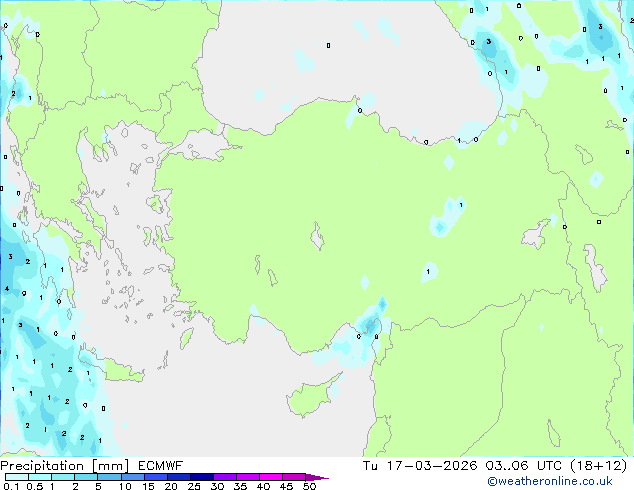
Task: Click the 'Precipitation' title word
Action: 42,466
